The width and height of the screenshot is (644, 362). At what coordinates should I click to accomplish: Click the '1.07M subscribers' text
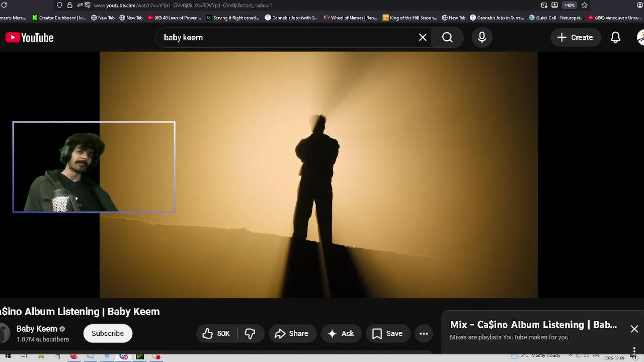coord(43,339)
